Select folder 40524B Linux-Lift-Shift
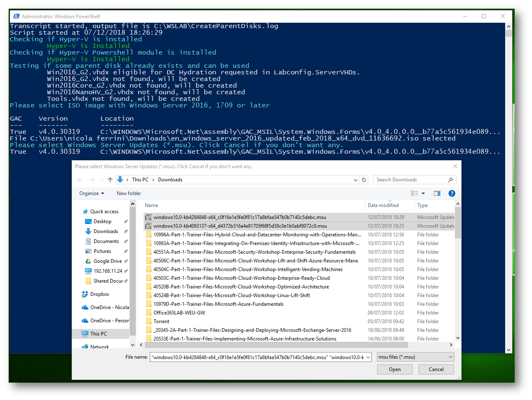 (x=299, y=295)
